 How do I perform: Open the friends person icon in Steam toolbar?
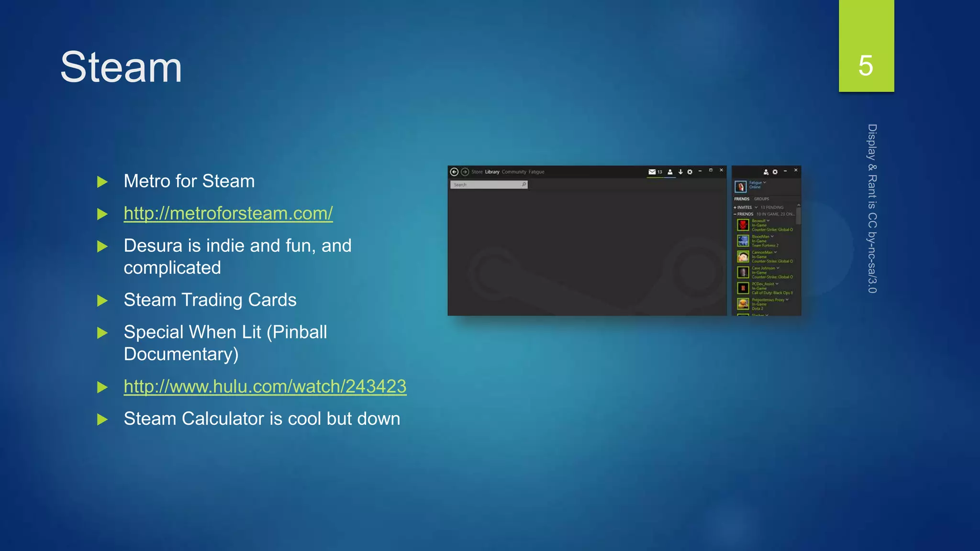(x=670, y=172)
